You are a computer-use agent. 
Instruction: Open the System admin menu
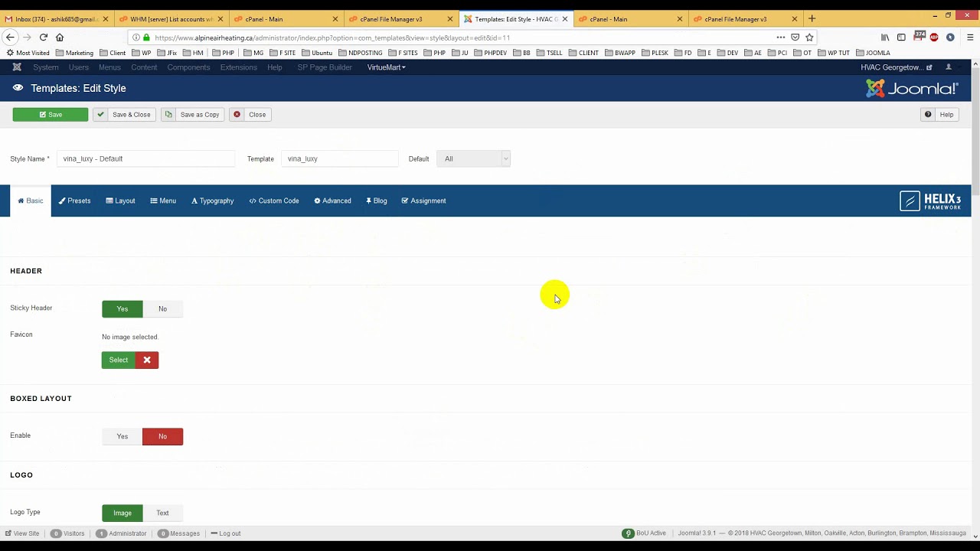(46, 67)
